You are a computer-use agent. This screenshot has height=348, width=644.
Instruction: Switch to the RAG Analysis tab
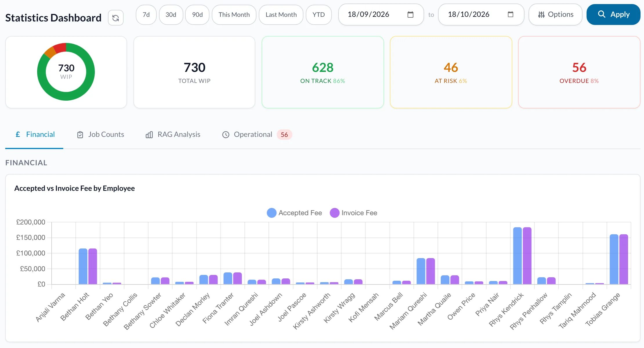[x=173, y=135]
